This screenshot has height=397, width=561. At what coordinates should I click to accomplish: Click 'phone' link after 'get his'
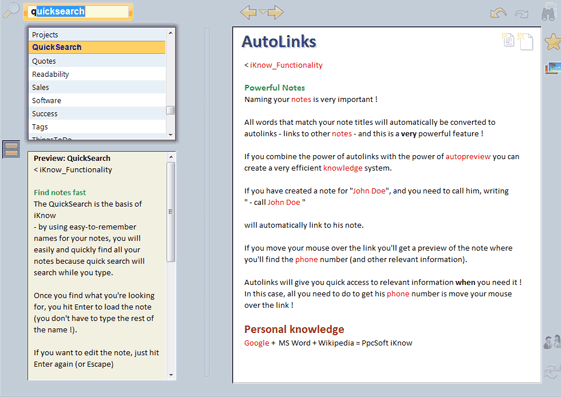pyautogui.click(x=398, y=294)
